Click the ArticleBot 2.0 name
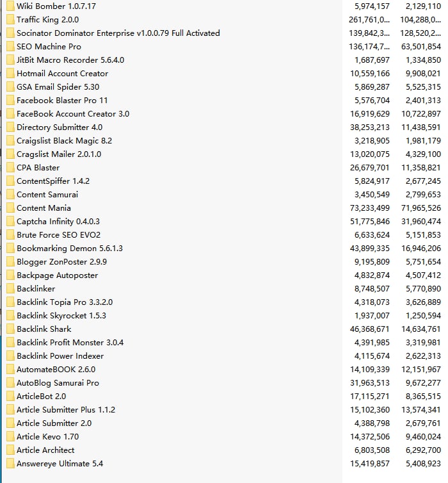This screenshot has width=448, height=483. 41,396
